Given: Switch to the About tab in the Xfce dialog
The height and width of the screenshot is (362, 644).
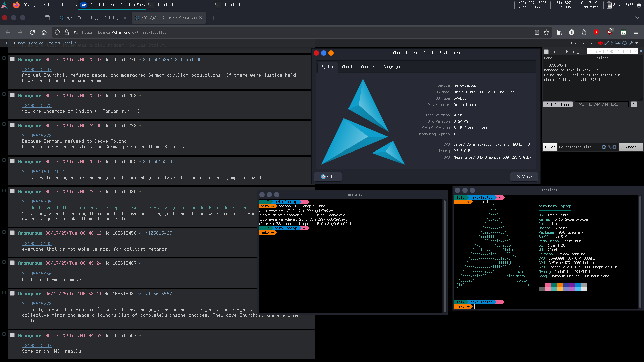Looking at the screenshot, I should (347, 67).
